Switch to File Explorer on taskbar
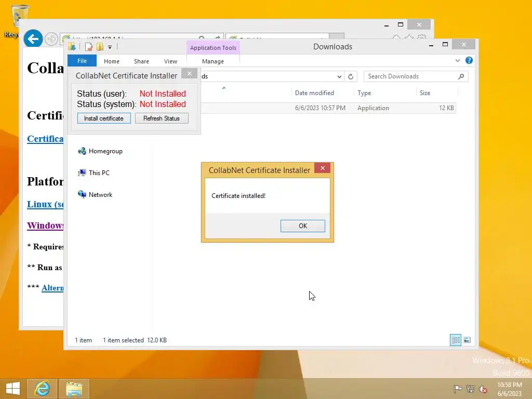The image size is (532, 399). click(74, 389)
